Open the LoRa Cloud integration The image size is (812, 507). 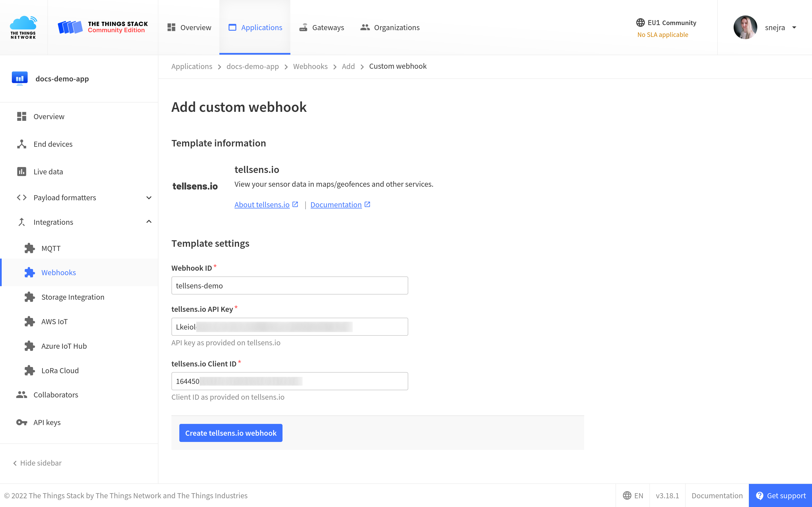59,370
